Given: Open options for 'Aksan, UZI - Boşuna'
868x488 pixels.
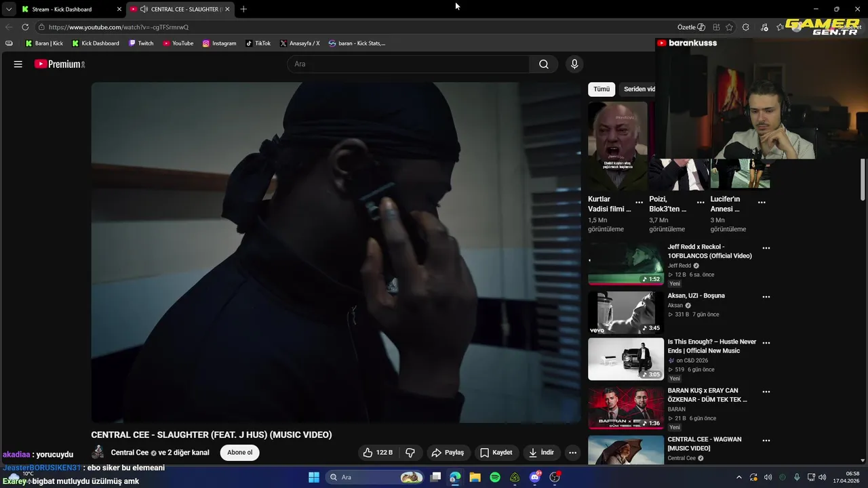Looking at the screenshot, I should [766, 297].
